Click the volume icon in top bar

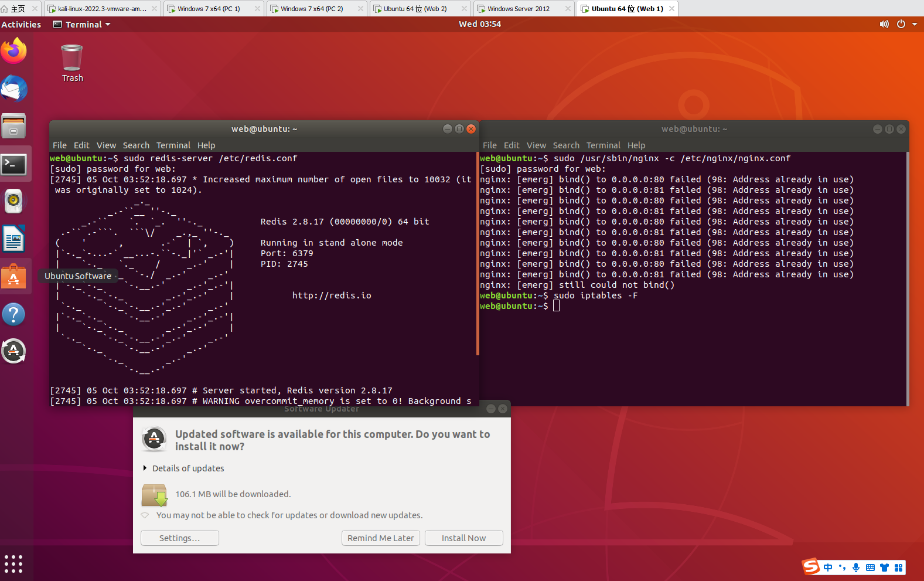click(x=884, y=24)
